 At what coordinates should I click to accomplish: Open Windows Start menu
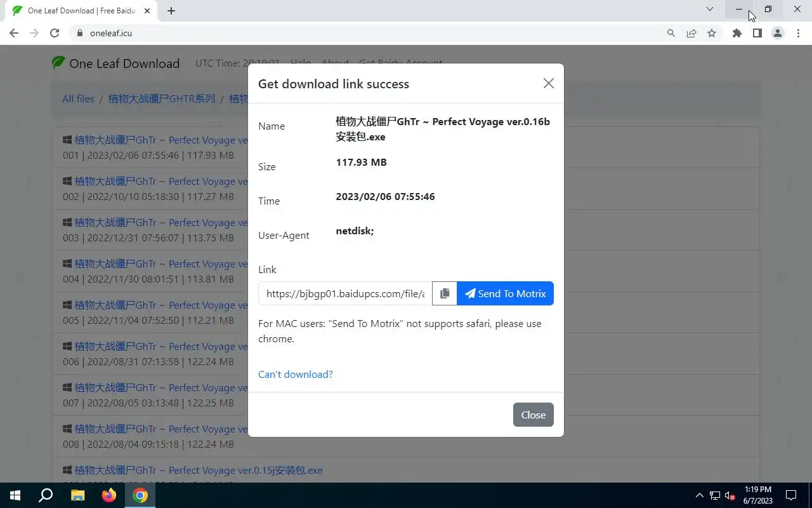click(x=15, y=495)
